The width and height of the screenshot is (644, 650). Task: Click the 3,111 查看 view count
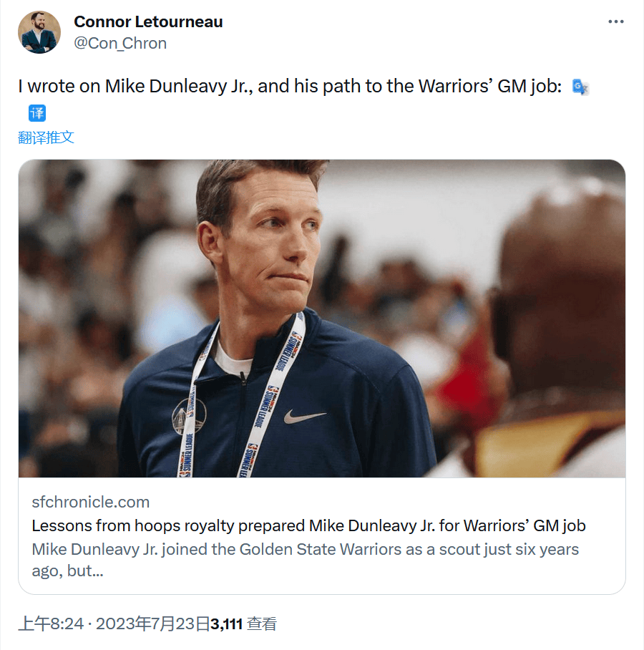click(x=243, y=624)
